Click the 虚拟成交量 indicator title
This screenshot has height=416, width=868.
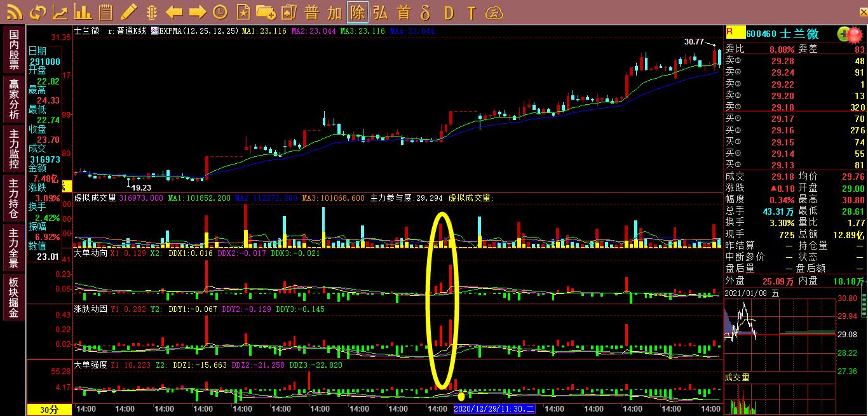point(95,198)
